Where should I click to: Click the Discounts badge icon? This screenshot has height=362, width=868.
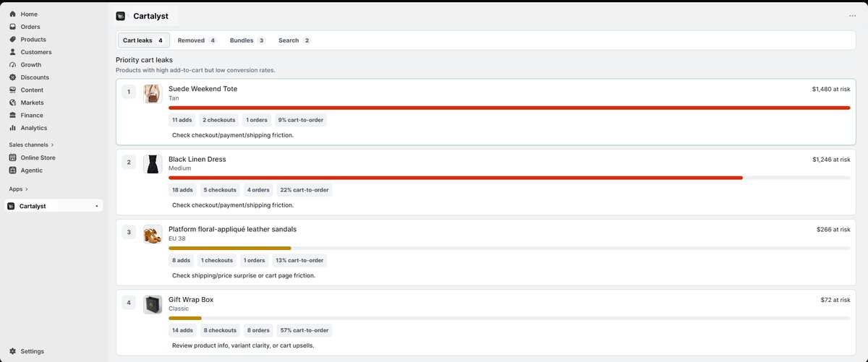12,77
